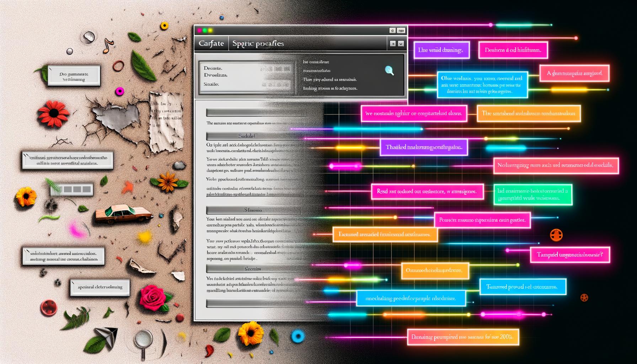Click the cyan magnifying glass search icon
The image size is (637, 364).
(x=389, y=70)
